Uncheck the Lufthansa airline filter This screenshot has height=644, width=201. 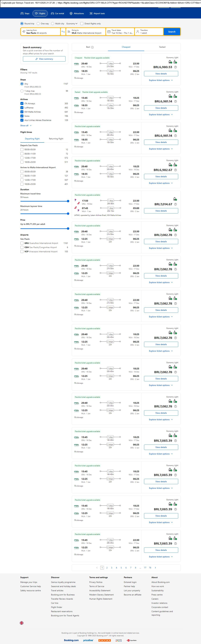tap(22, 108)
